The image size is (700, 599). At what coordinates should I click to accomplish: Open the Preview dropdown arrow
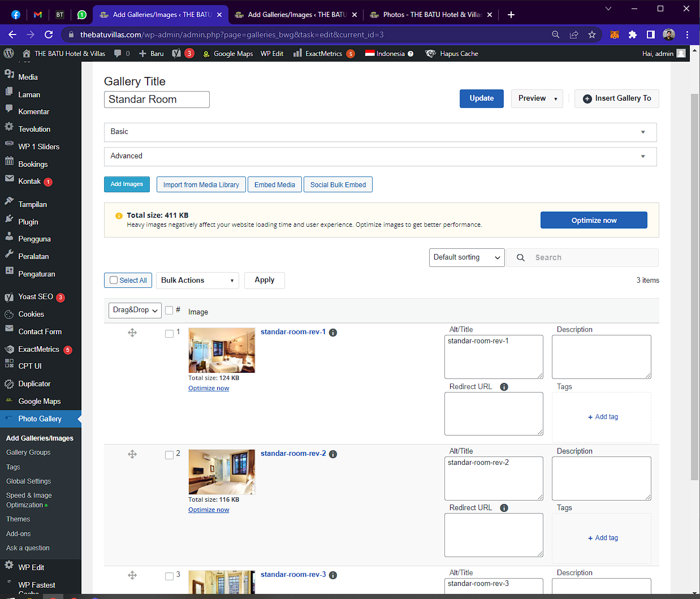(x=555, y=98)
